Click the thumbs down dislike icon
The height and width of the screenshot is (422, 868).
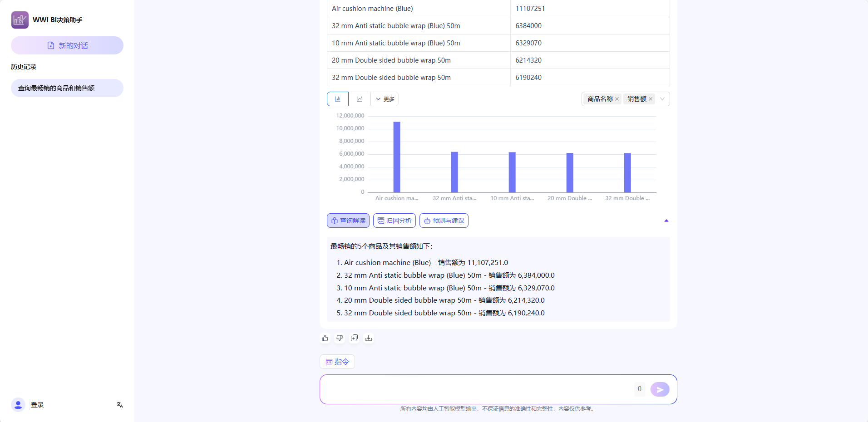coord(340,338)
